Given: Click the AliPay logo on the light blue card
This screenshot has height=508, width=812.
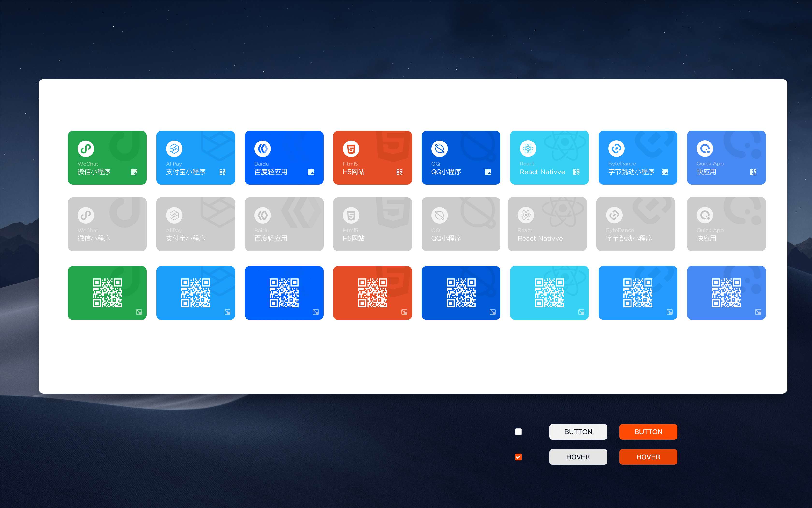Looking at the screenshot, I should (x=174, y=149).
